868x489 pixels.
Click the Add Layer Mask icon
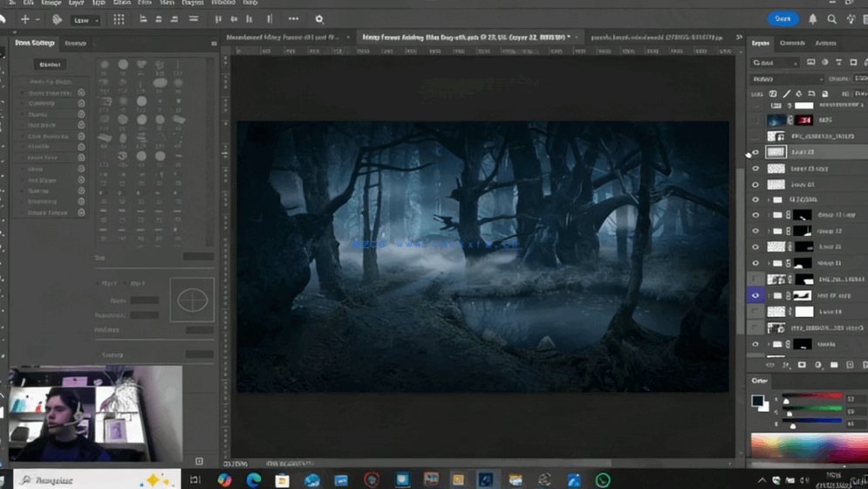(802, 365)
